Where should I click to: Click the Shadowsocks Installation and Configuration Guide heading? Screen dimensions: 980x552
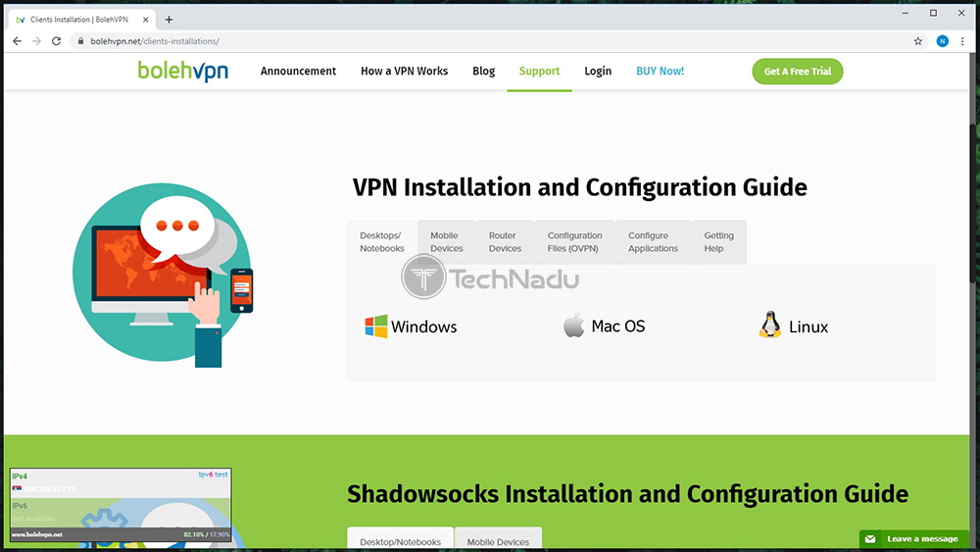(627, 494)
